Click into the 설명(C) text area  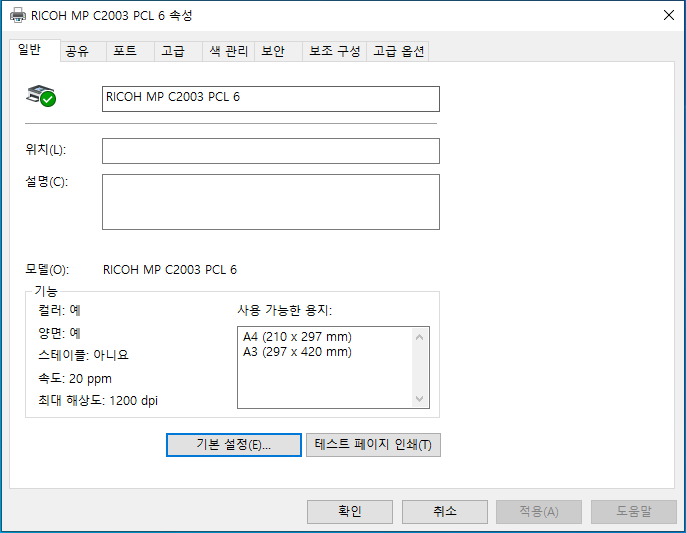coord(271,202)
